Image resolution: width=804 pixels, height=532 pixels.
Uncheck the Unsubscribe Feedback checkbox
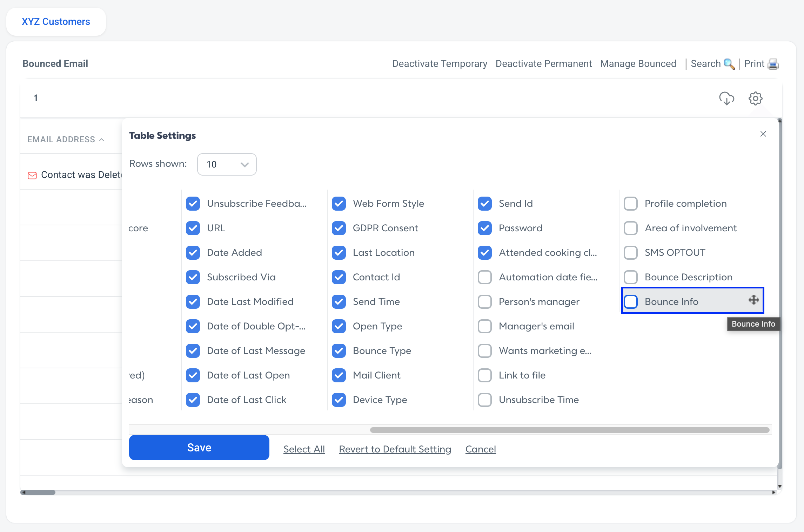pos(193,204)
